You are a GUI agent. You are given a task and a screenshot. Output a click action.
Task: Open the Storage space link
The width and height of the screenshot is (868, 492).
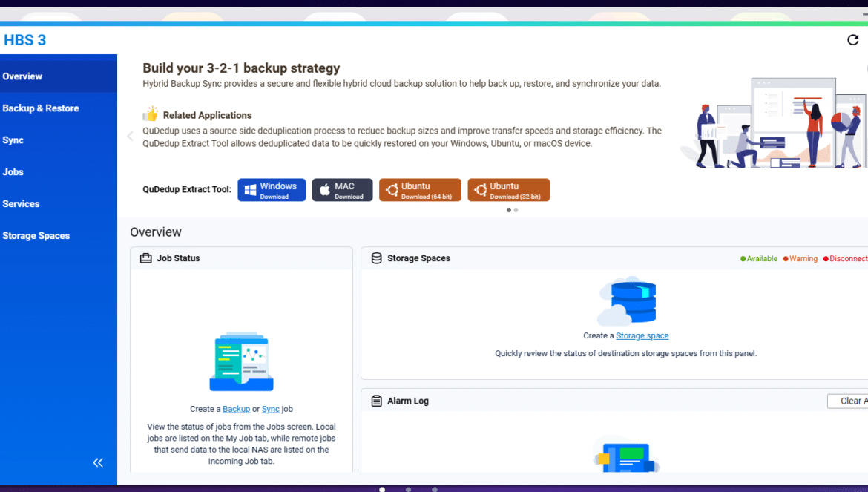(642, 336)
